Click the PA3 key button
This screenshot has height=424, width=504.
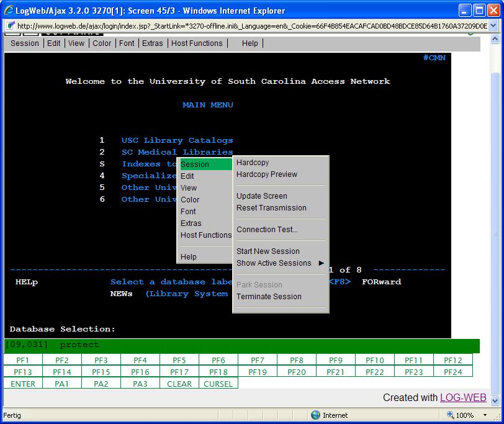(x=140, y=384)
